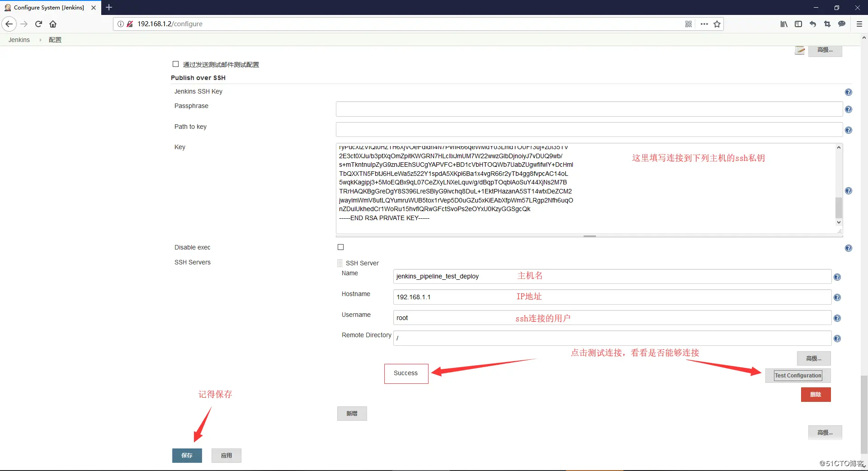Click Key textarea scroll-down arrow
This screenshot has height=471, width=868.
(x=839, y=222)
